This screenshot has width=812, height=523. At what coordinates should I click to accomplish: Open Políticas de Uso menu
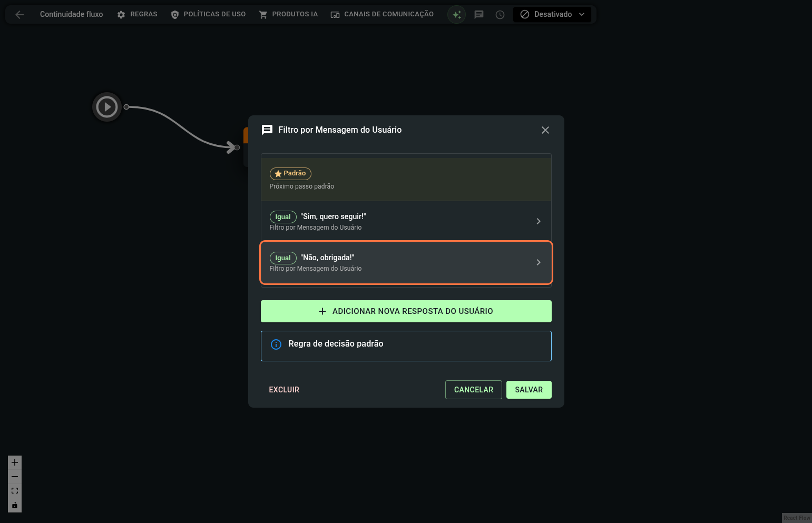pyautogui.click(x=208, y=15)
